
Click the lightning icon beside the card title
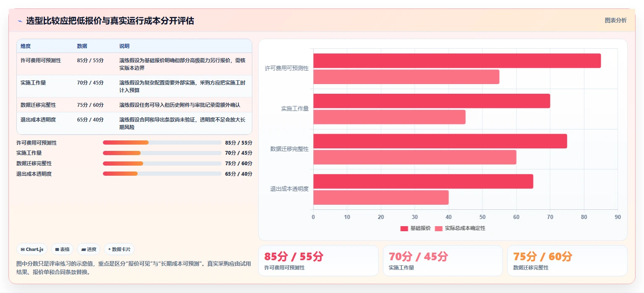pyautogui.click(x=20, y=21)
